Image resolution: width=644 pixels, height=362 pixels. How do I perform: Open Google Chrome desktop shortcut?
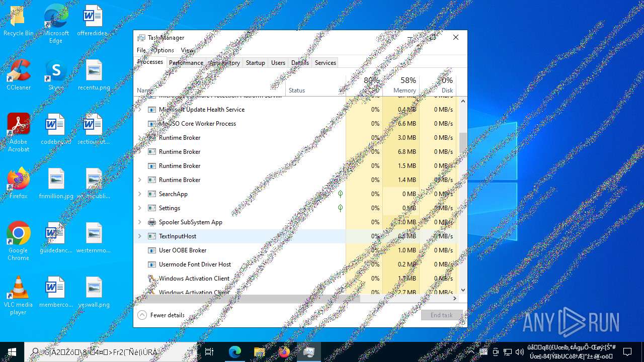click(x=19, y=241)
